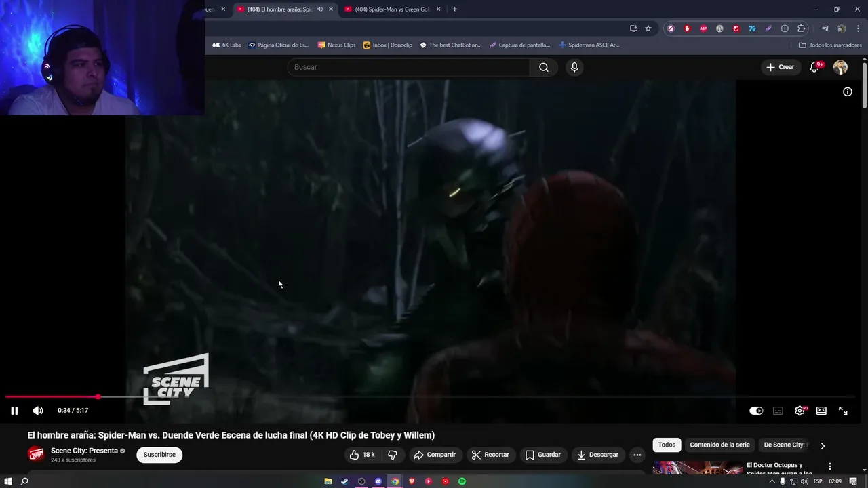Image resolution: width=868 pixels, height=488 pixels.
Task: Open The best ChatBot bookmark
Action: point(450,45)
